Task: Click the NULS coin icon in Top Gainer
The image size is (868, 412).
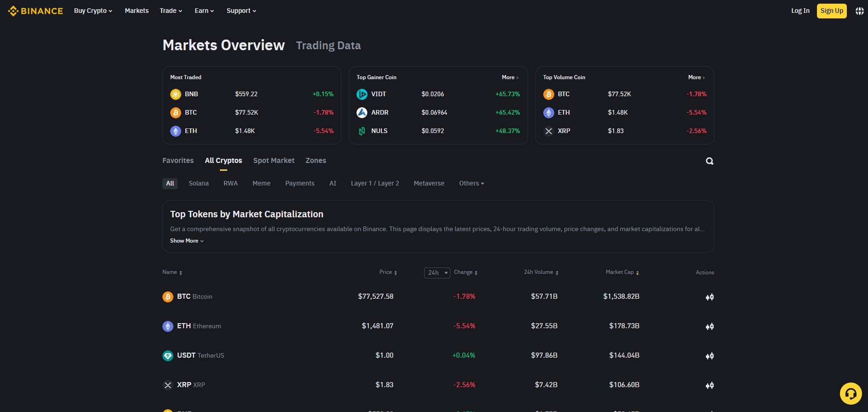Action: pos(362,131)
